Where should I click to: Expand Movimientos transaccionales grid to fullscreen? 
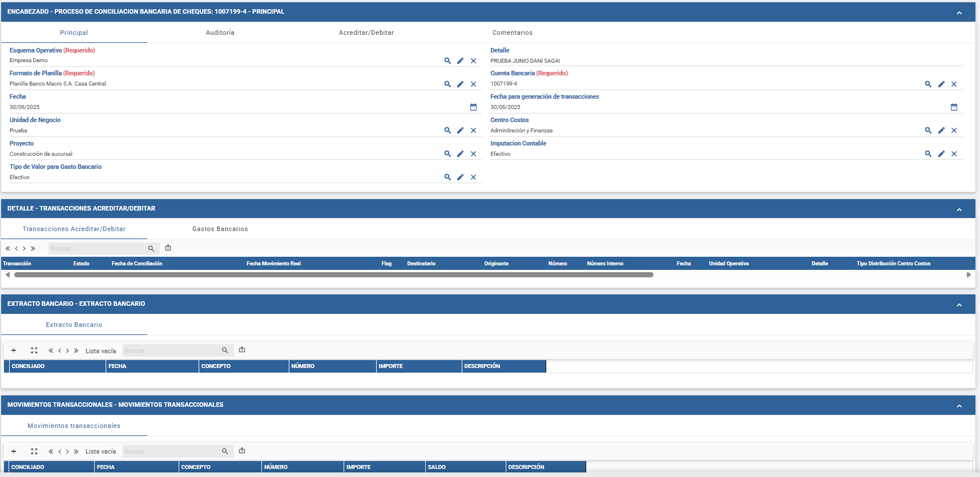point(34,451)
